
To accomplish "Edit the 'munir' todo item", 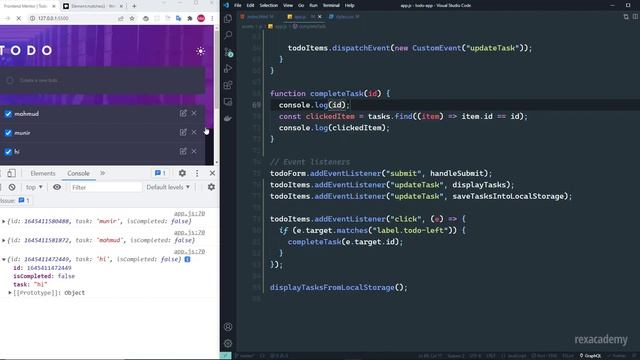I will (x=183, y=132).
